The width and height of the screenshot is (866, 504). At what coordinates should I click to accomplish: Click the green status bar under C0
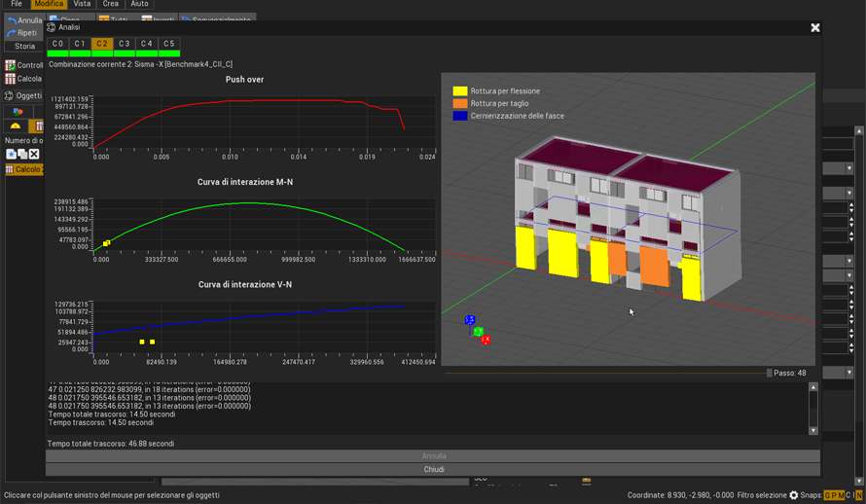[57, 54]
